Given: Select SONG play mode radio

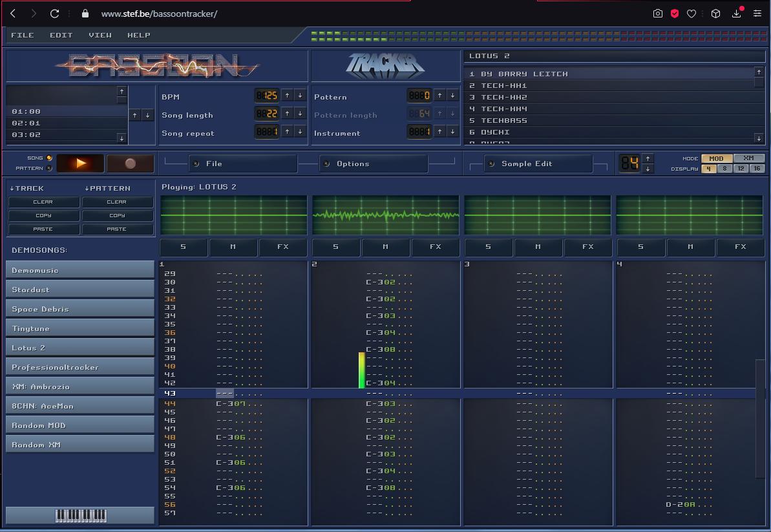Looking at the screenshot, I should 49,158.
